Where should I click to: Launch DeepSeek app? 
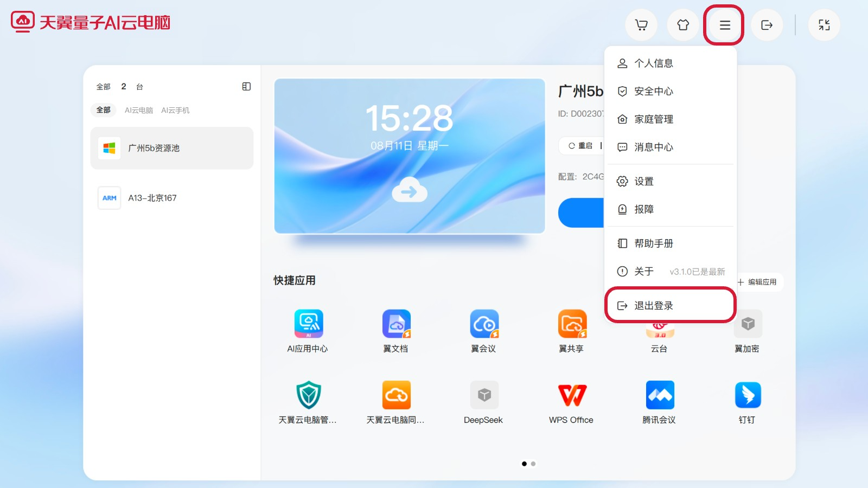(484, 402)
